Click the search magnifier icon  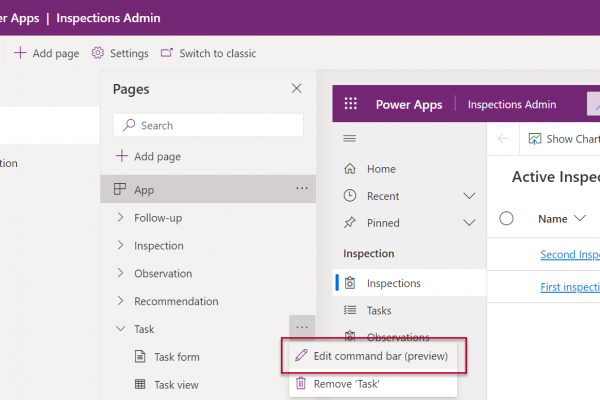click(129, 125)
